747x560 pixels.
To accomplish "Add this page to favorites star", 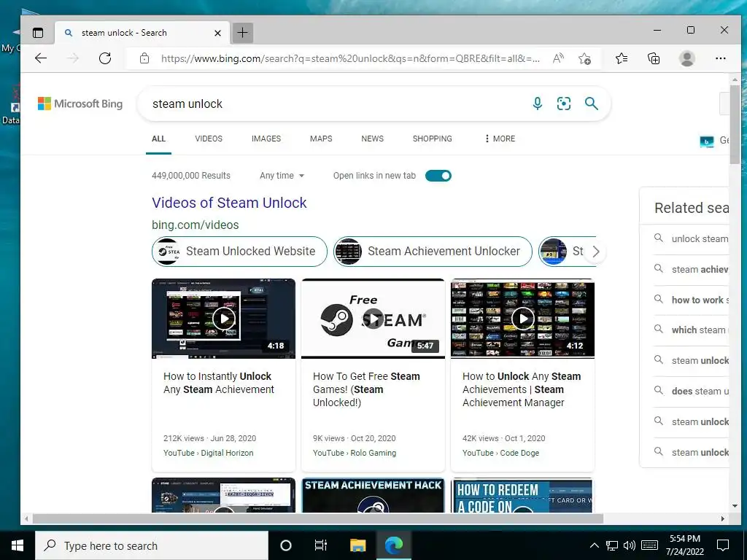I will (x=584, y=58).
